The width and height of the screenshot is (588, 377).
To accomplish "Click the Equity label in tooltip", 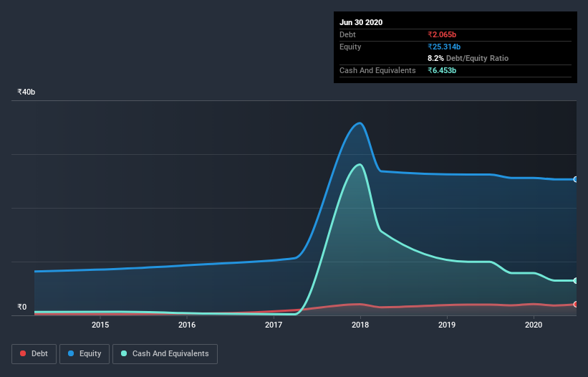I will tap(350, 47).
